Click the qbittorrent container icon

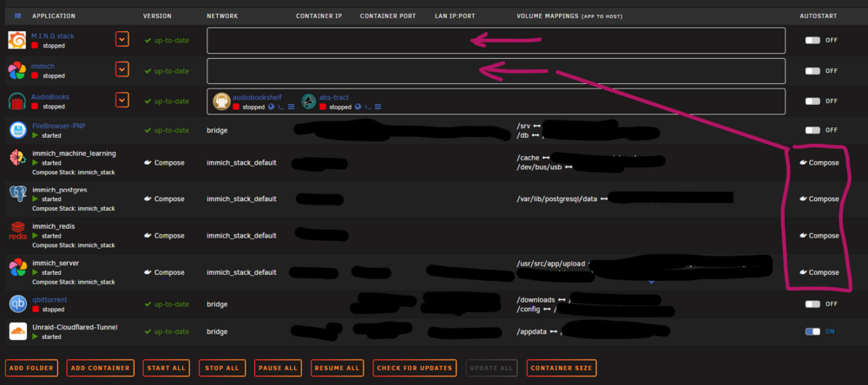[x=17, y=303]
